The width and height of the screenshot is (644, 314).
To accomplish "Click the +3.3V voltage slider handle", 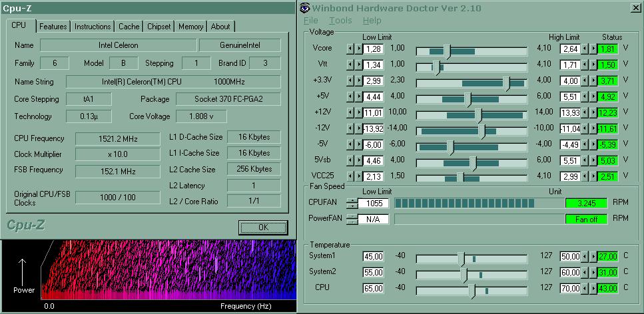I will point(506,84).
